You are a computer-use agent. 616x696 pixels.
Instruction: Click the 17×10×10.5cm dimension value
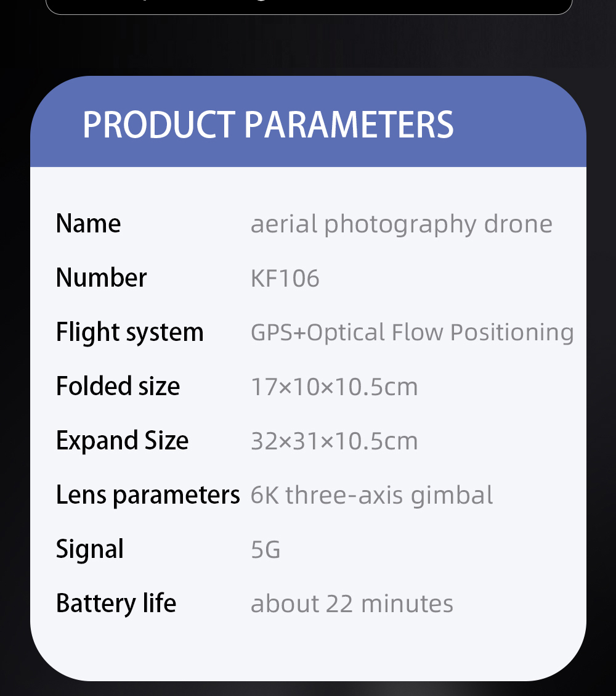click(x=334, y=387)
